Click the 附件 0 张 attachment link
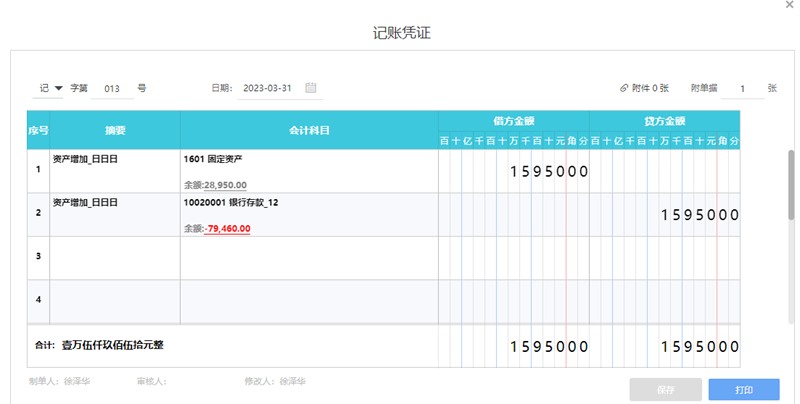Image resolution: width=800 pixels, height=404 pixels. pos(649,89)
